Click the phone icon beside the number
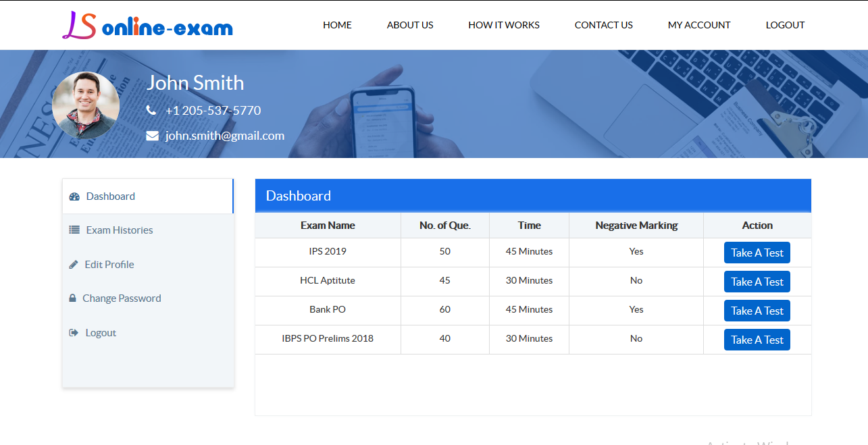 151,110
